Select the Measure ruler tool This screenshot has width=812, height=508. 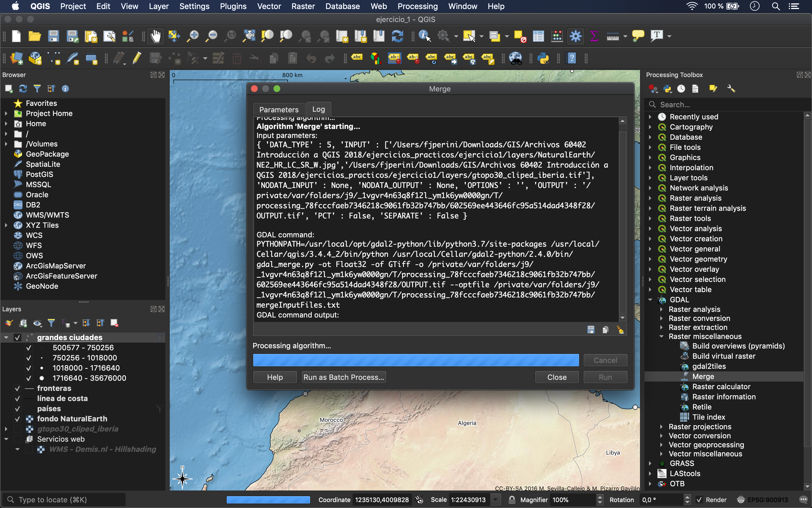[613, 36]
